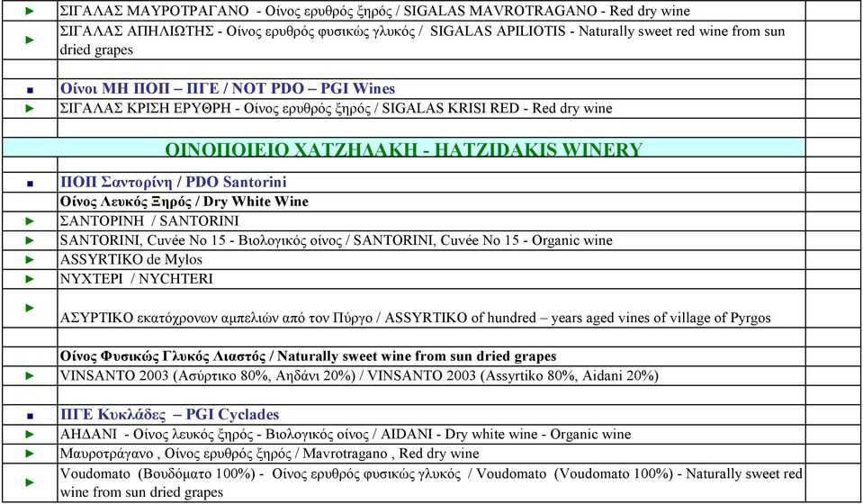The width and height of the screenshot is (863, 504).
Task: Click the PGI Cyclades heading
Action: pyautogui.click(x=169, y=414)
